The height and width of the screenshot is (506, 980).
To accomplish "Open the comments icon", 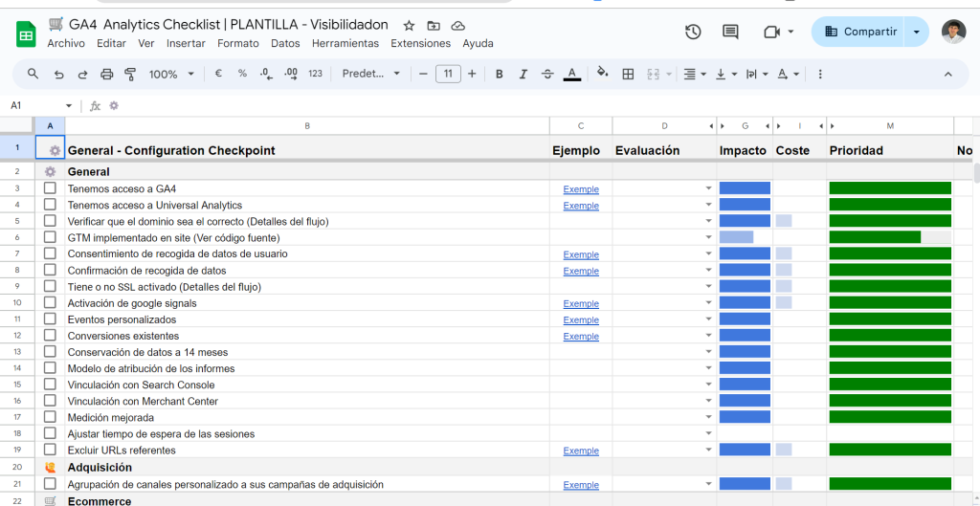I will click(730, 32).
